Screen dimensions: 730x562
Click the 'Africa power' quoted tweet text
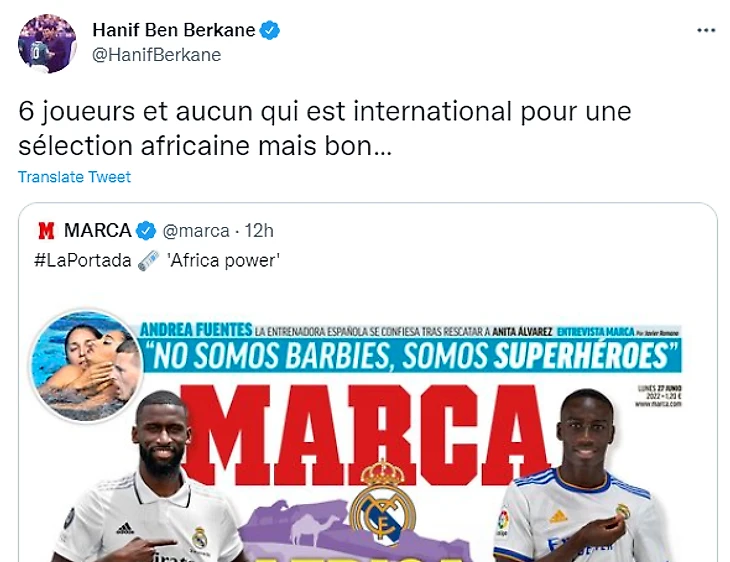[223, 261]
